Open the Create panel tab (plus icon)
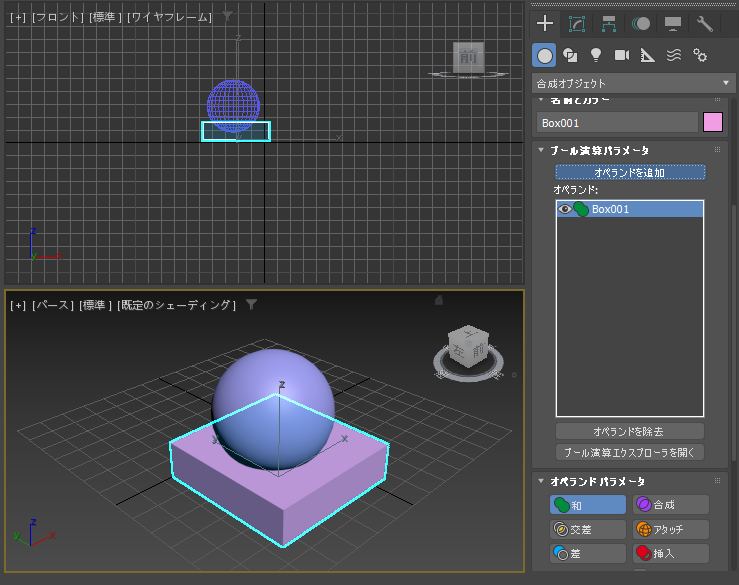 [x=545, y=23]
